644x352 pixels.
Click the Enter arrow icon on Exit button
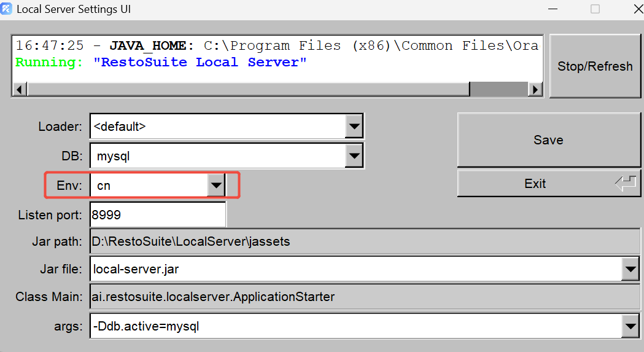tap(626, 184)
